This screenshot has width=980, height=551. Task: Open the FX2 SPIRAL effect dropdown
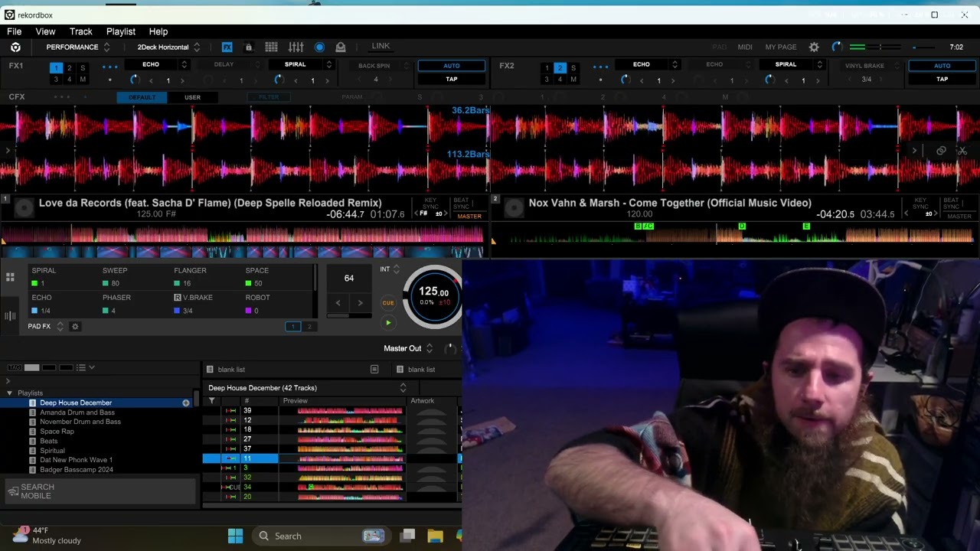point(792,65)
